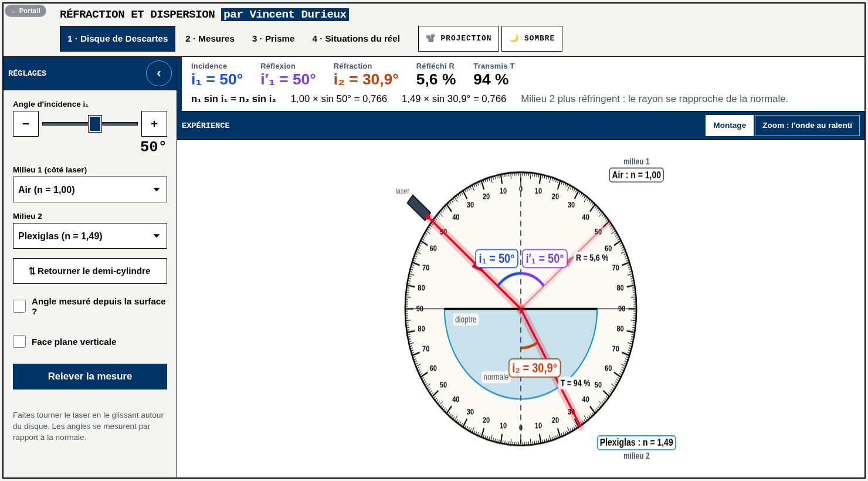
Task: Click the 'T = 94 %' transmitted ray label
Action: (x=575, y=383)
